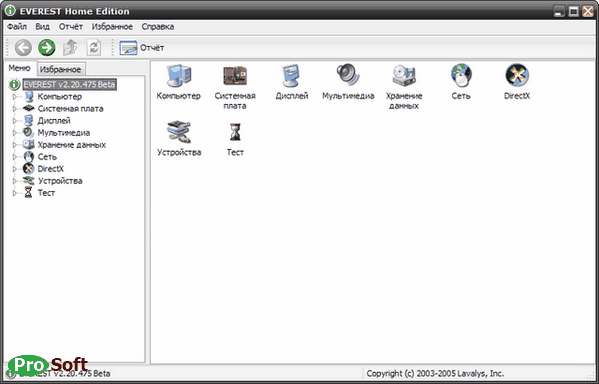The image size is (599, 384).
Task: Expand the Хранение данных tree node
Action: [x=15, y=145]
